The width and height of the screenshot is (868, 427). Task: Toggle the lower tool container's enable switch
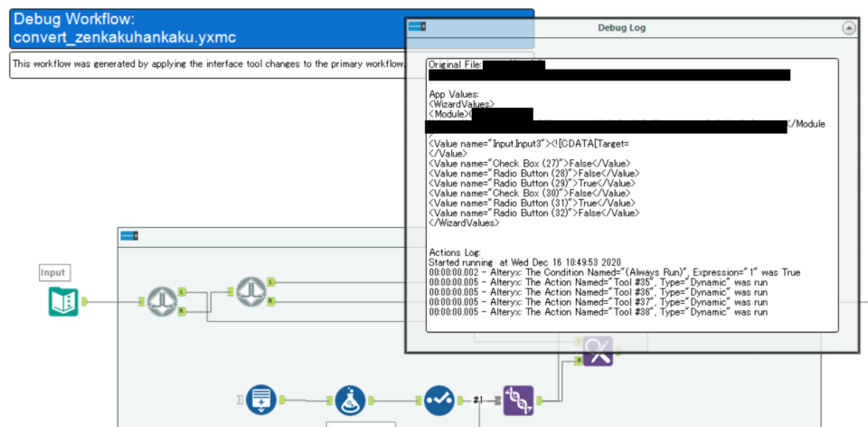pos(129,236)
